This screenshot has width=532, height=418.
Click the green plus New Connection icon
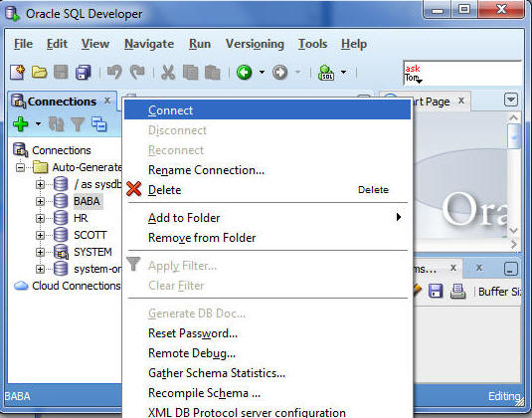tap(21, 124)
